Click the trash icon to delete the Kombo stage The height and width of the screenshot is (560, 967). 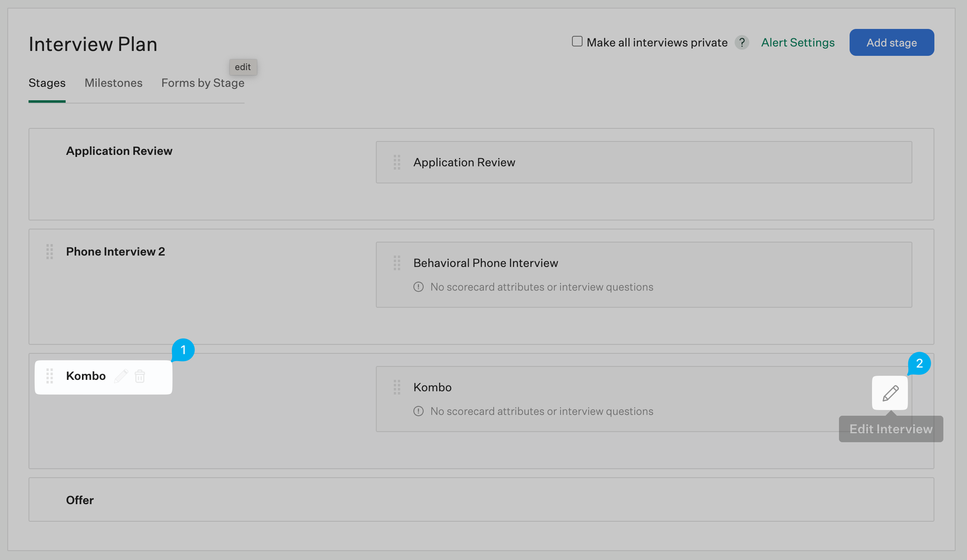pyautogui.click(x=140, y=376)
